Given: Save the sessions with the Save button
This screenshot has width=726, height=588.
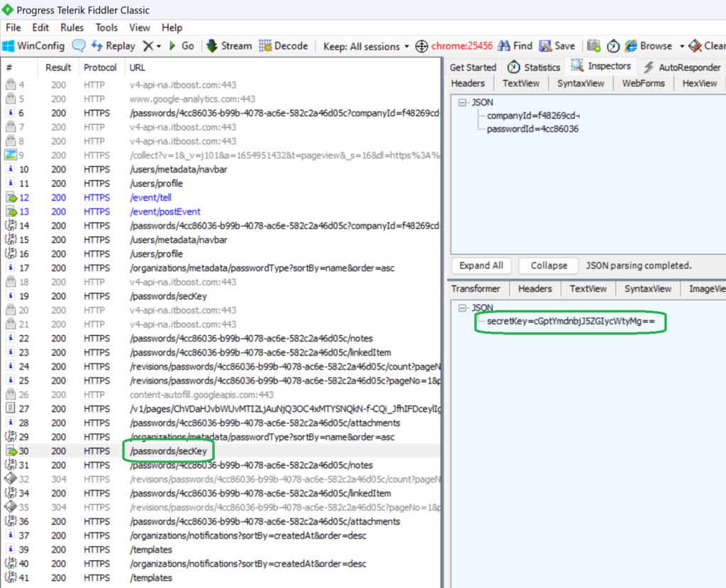Looking at the screenshot, I should pyautogui.click(x=557, y=46).
